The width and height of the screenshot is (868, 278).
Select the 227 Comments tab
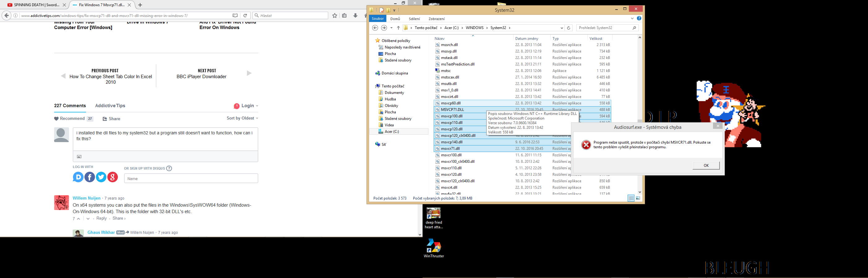pyautogui.click(x=70, y=106)
